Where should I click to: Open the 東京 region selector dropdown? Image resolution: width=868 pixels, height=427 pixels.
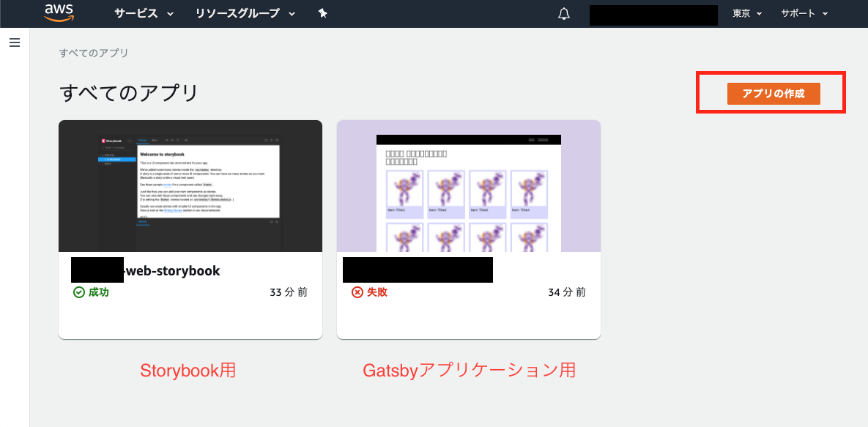click(745, 12)
